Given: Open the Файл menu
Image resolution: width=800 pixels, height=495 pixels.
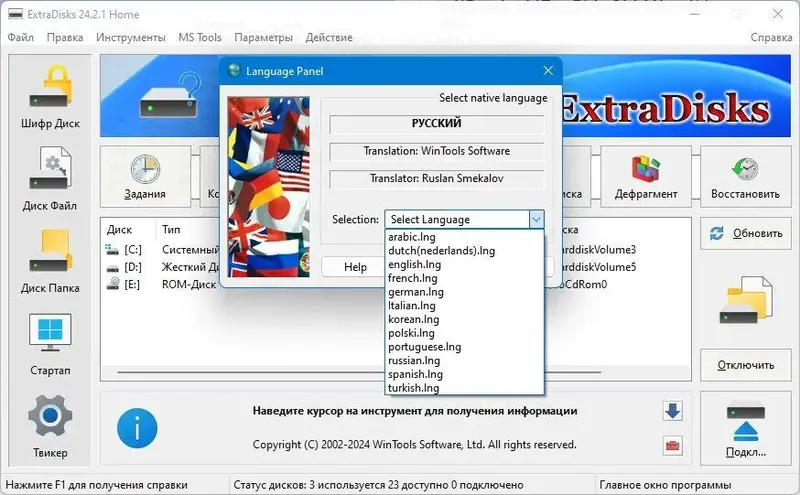Looking at the screenshot, I should [20, 37].
